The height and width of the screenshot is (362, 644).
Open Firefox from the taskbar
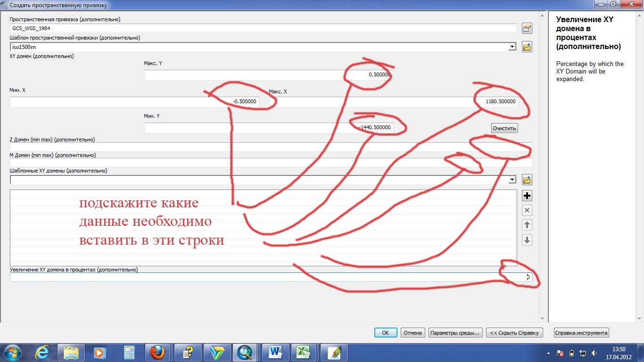(157, 352)
